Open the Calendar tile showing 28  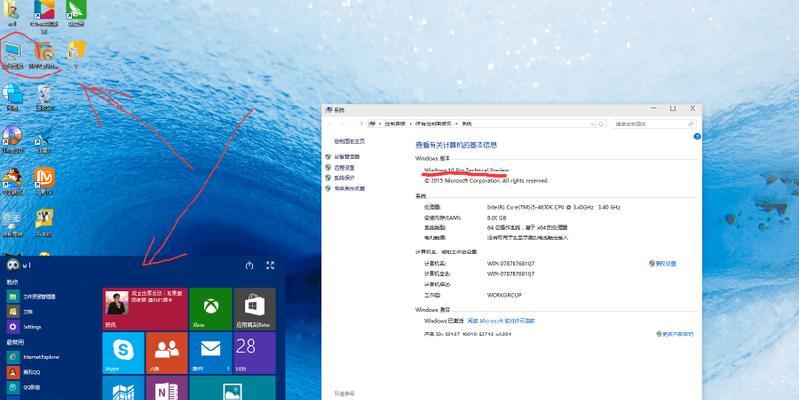(x=255, y=353)
